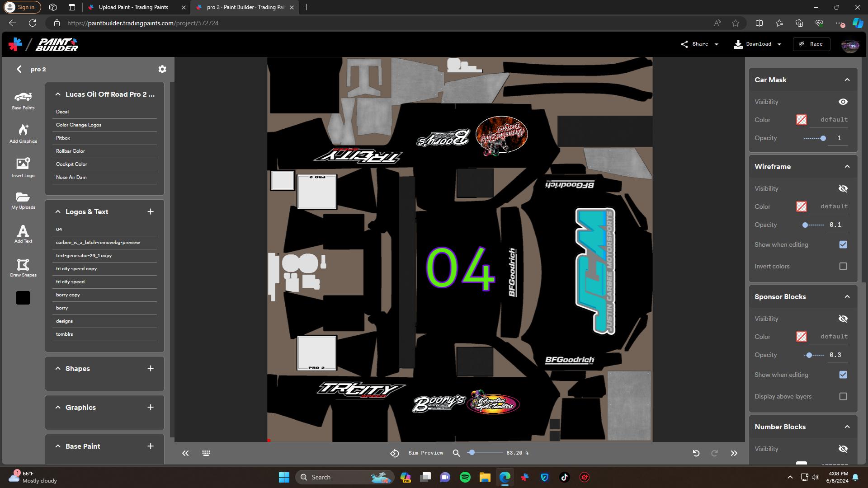Open My Uploads panel
This screenshot has height=488, width=868.
pyautogui.click(x=23, y=200)
